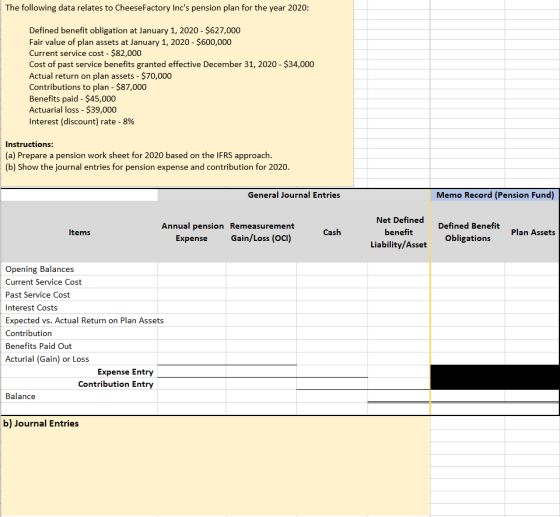560x517 pixels.
Task: Select the 'Balance' row label
Action: pyautogui.click(x=20, y=396)
